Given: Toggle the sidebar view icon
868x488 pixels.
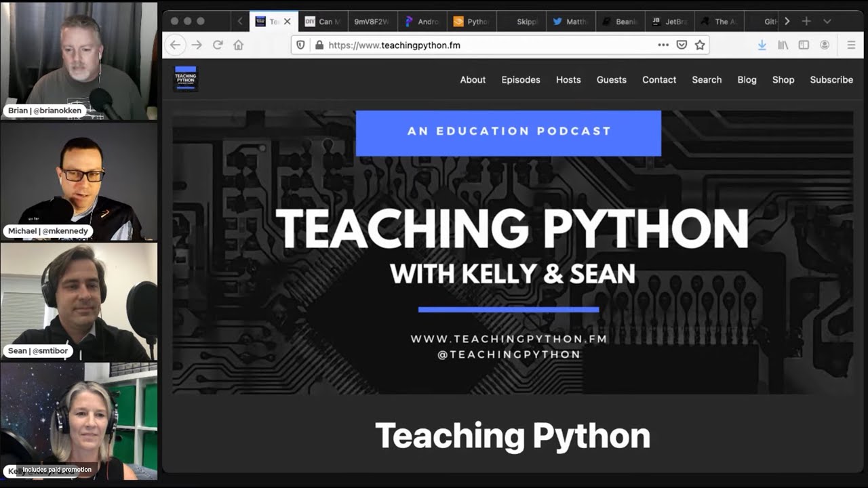Looking at the screenshot, I should coord(804,45).
